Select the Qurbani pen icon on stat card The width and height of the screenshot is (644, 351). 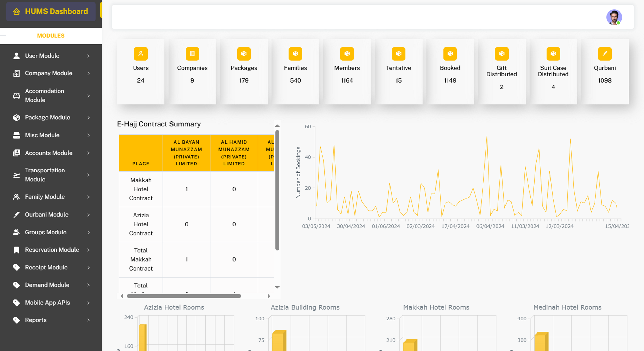pyautogui.click(x=604, y=54)
